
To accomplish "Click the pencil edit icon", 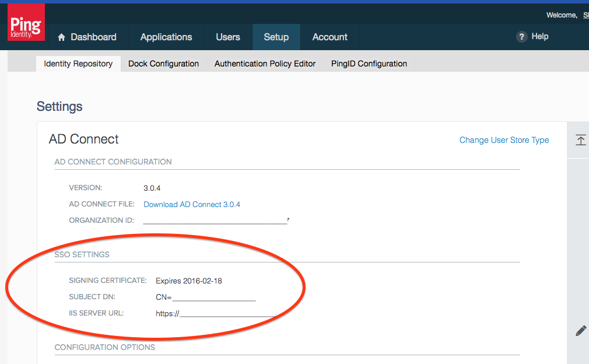I will click(x=581, y=331).
